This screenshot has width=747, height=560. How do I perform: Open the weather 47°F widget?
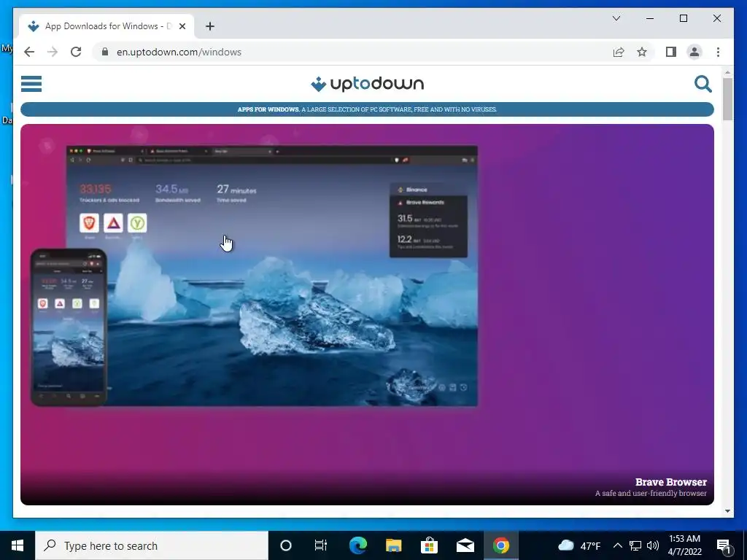point(578,545)
